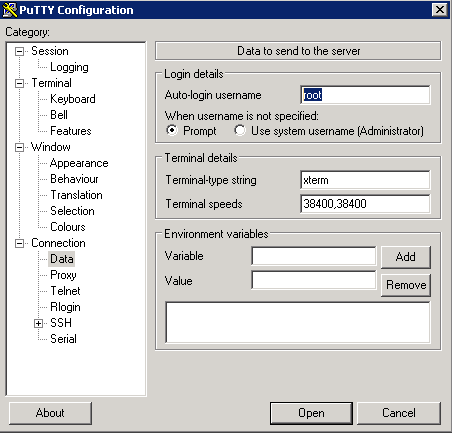
Task: Select the Colours category
Action: click(x=68, y=227)
